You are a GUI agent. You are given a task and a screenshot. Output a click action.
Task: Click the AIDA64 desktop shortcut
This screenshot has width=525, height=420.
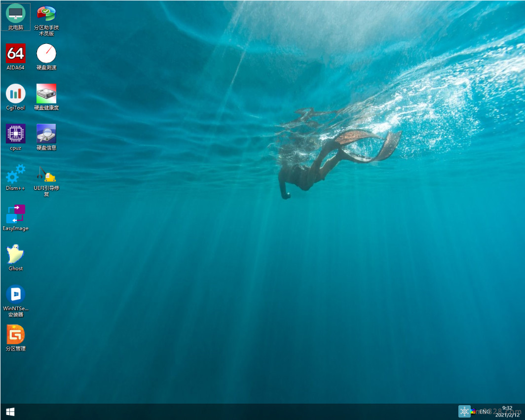pyautogui.click(x=16, y=53)
